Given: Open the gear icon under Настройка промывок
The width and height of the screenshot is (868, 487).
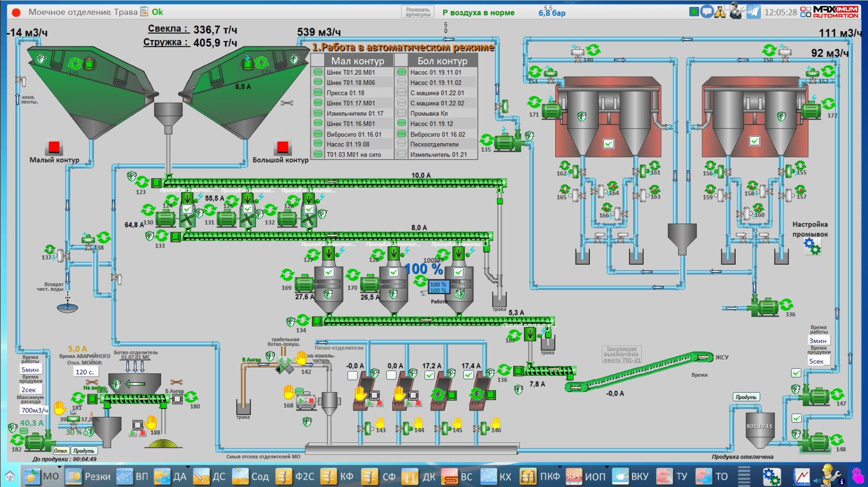Looking at the screenshot, I should 811,245.
